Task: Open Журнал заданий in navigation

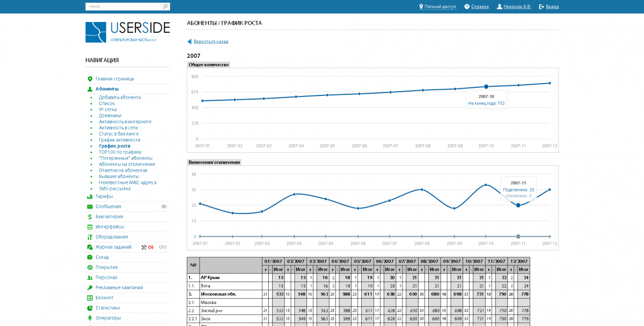Action: [113, 247]
